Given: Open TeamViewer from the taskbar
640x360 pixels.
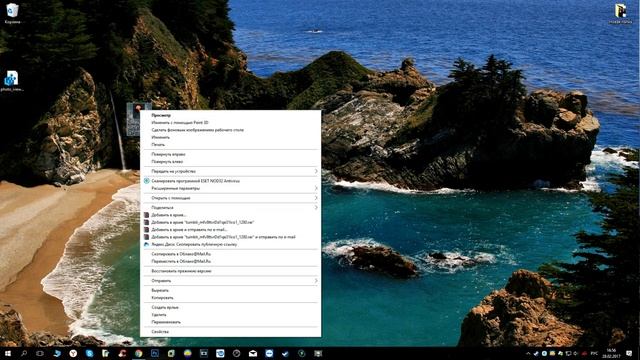Looking at the screenshot, I should click(269, 353).
